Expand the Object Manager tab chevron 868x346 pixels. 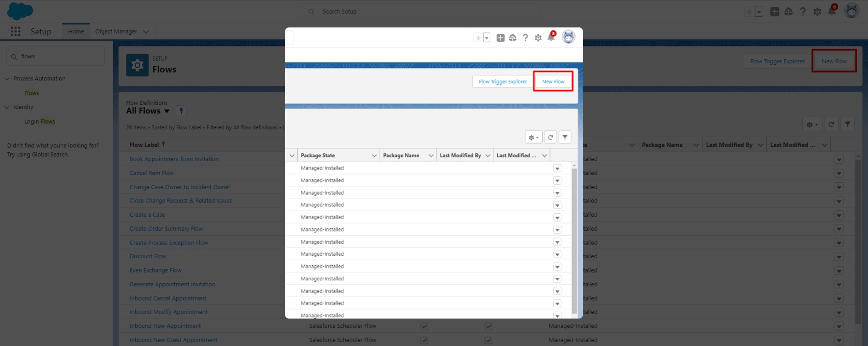pyautogui.click(x=146, y=32)
